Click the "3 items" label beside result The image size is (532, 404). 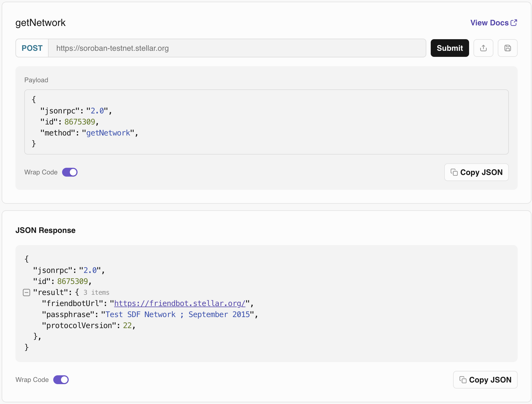click(x=96, y=293)
